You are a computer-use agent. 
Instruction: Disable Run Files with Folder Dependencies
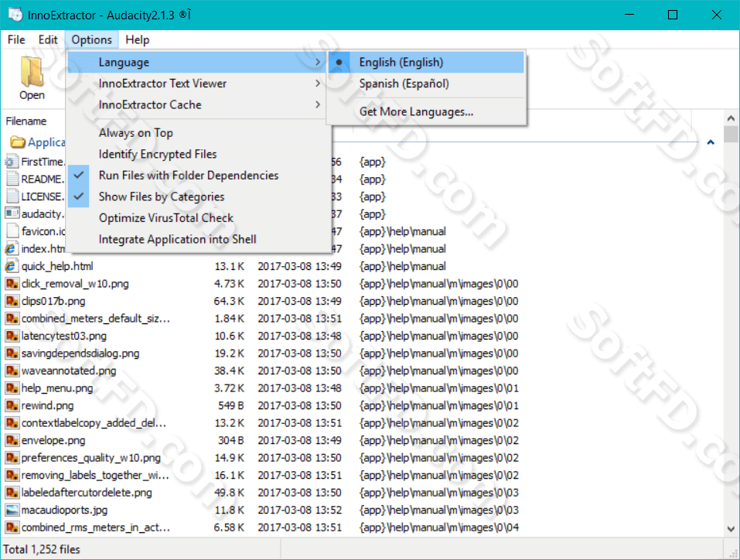tap(199, 176)
